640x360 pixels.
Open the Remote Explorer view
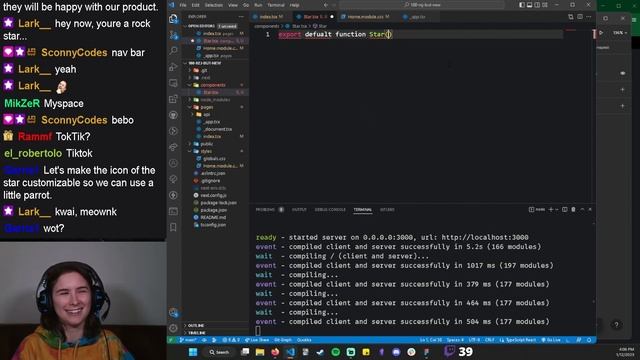pyautogui.click(x=173, y=83)
